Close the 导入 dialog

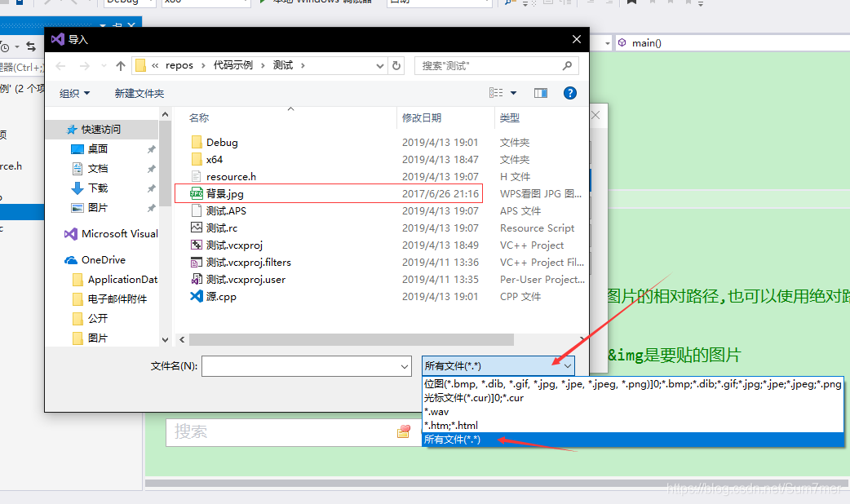(576, 40)
